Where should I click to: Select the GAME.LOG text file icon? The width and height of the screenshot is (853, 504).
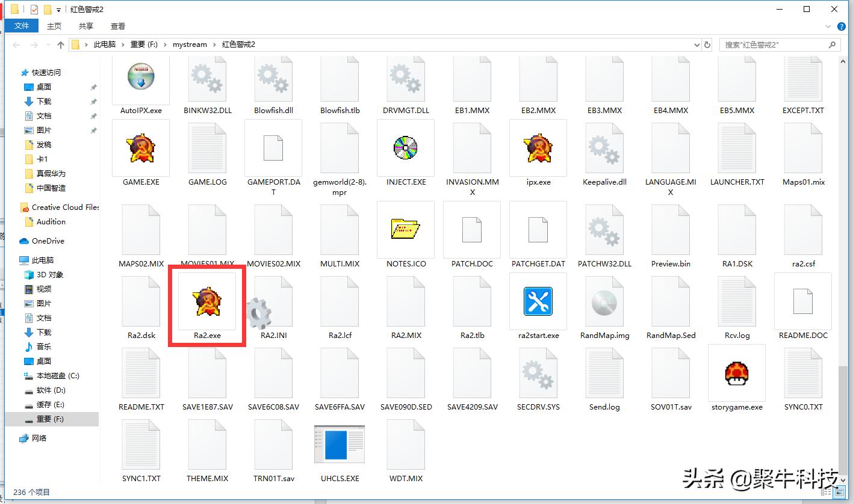point(207,149)
